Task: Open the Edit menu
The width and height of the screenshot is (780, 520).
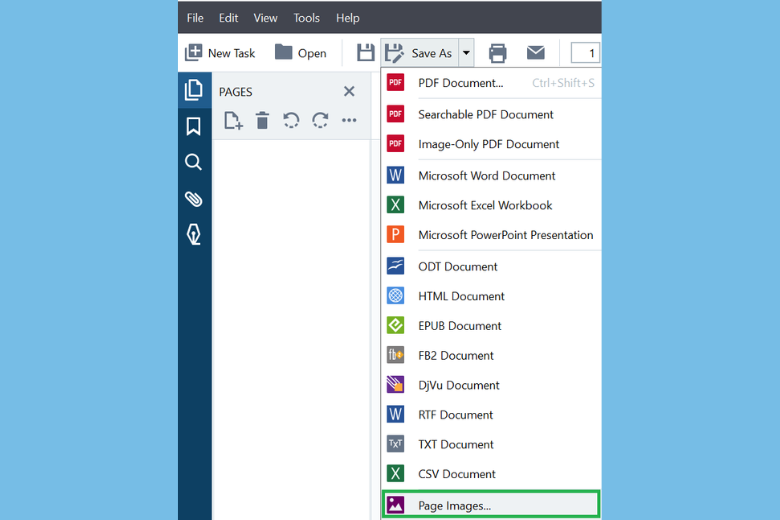Action: click(x=228, y=18)
